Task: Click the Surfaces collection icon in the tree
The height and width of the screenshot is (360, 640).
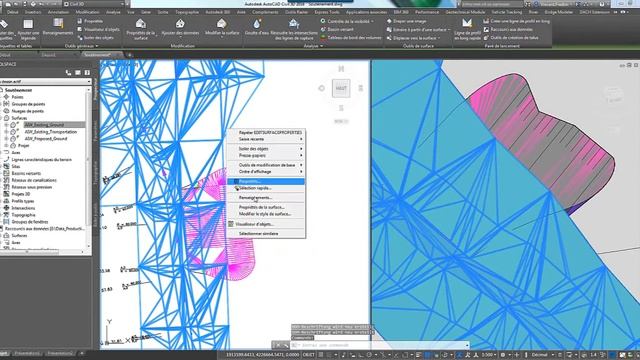Action: coord(7,118)
